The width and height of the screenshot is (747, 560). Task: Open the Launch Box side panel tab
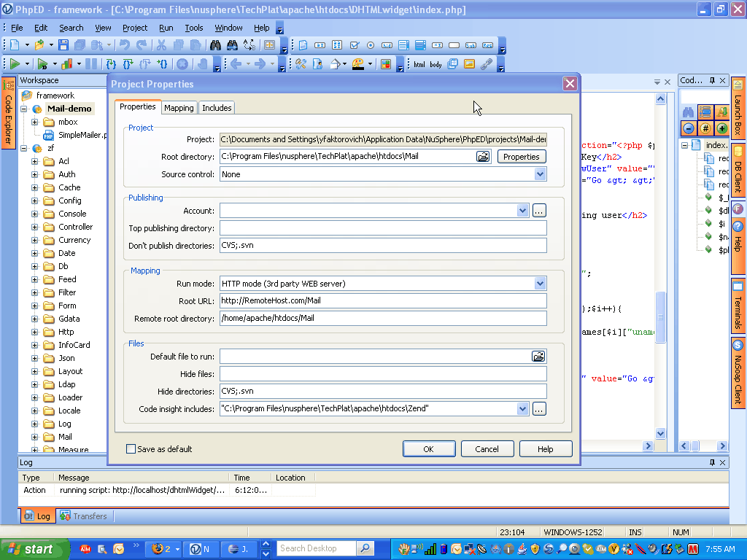tap(738, 109)
